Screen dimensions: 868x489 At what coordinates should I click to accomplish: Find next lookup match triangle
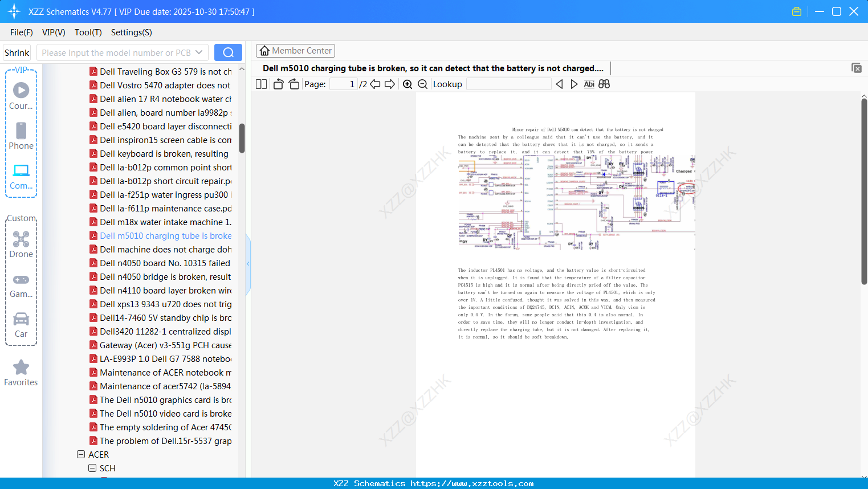point(574,84)
